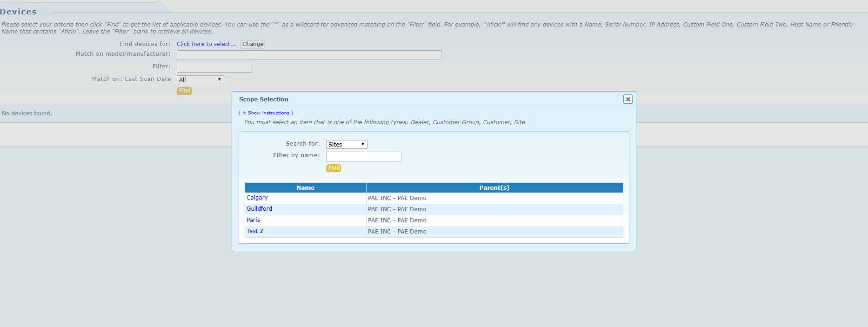Sort by the Name column header

pos(306,187)
